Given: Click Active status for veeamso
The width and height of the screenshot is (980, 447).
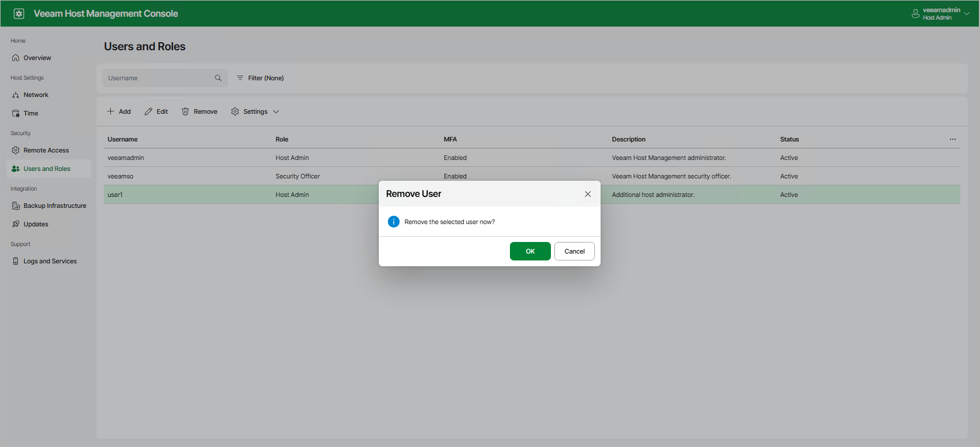Looking at the screenshot, I should [789, 176].
